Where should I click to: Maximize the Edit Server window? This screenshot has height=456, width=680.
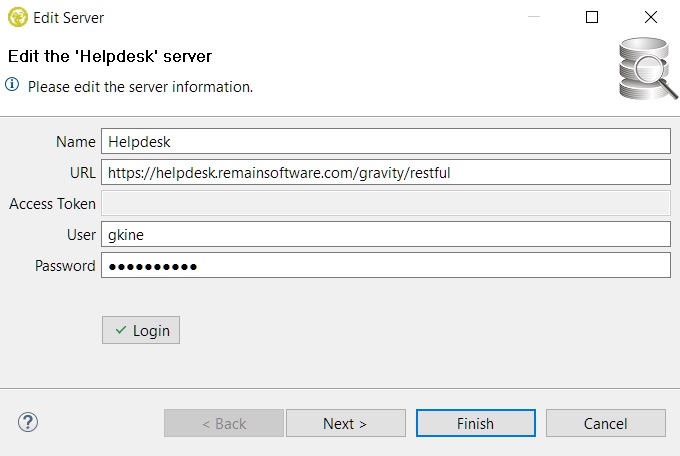coord(592,17)
